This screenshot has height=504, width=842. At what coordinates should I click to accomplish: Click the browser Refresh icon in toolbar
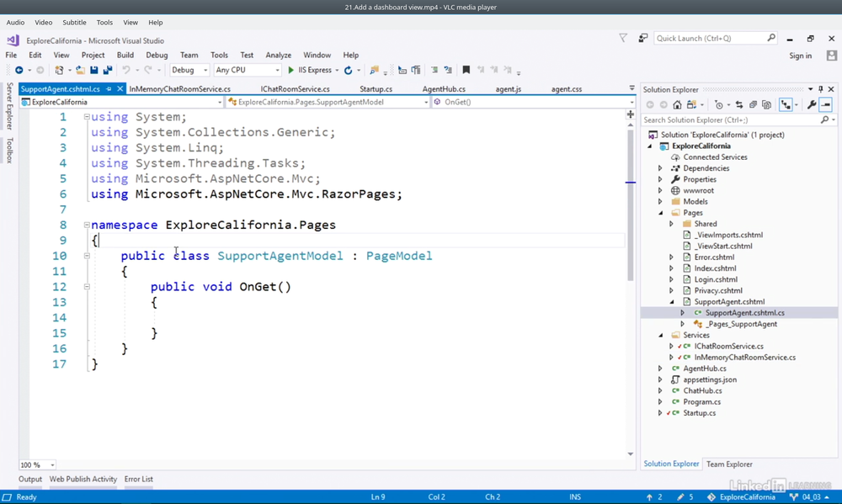[348, 71]
